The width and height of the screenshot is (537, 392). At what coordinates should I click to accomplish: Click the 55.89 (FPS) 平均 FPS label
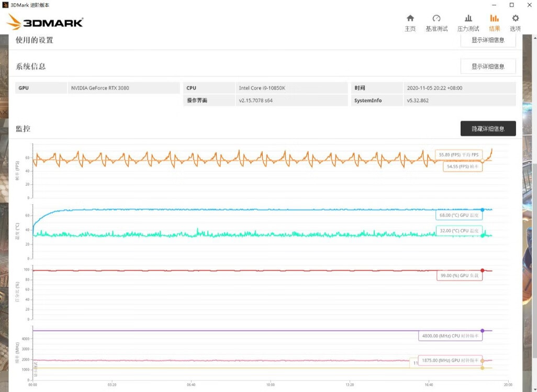tap(458, 155)
